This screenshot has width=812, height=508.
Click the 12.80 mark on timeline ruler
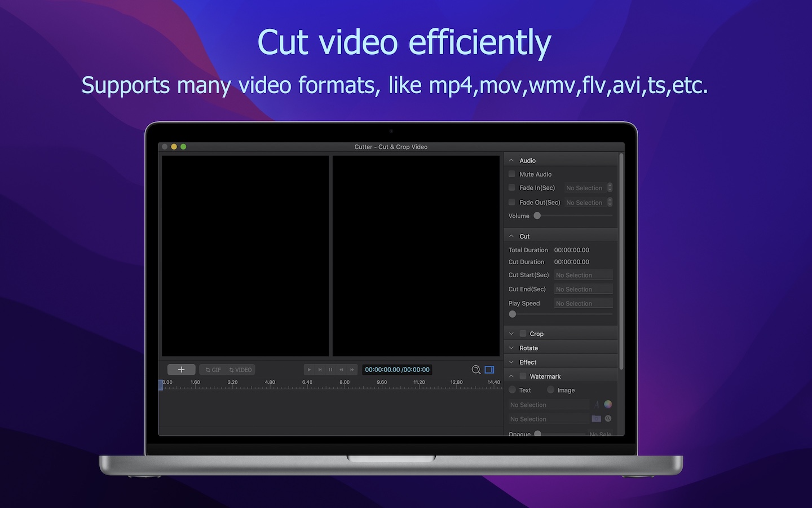[456, 383]
